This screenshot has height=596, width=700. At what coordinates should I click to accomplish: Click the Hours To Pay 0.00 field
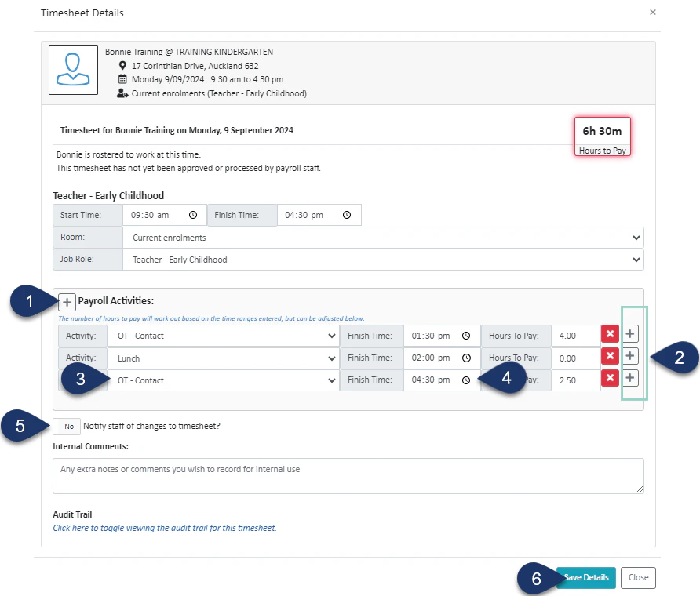tap(576, 358)
